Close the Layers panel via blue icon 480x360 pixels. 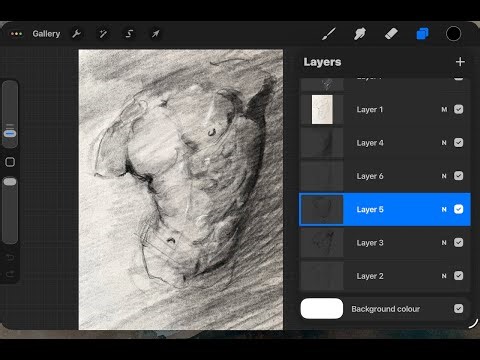click(422, 34)
